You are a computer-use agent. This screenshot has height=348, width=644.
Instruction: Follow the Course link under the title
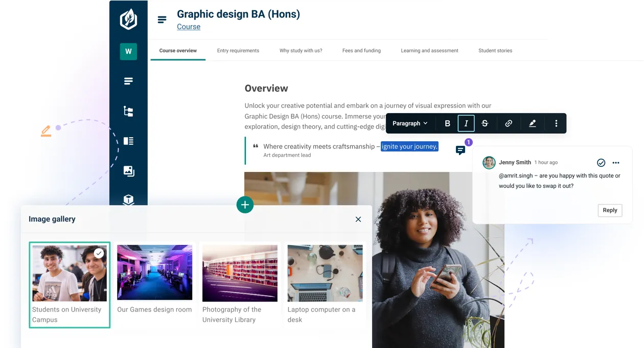point(189,27)
